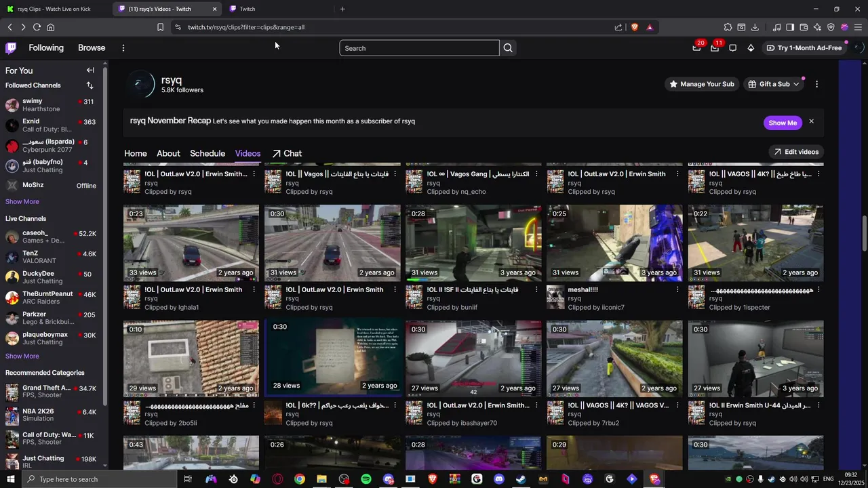Viewport: 868px width, 488px height.
Task: Click the Edit videos button
Action: tap(796, 152)
